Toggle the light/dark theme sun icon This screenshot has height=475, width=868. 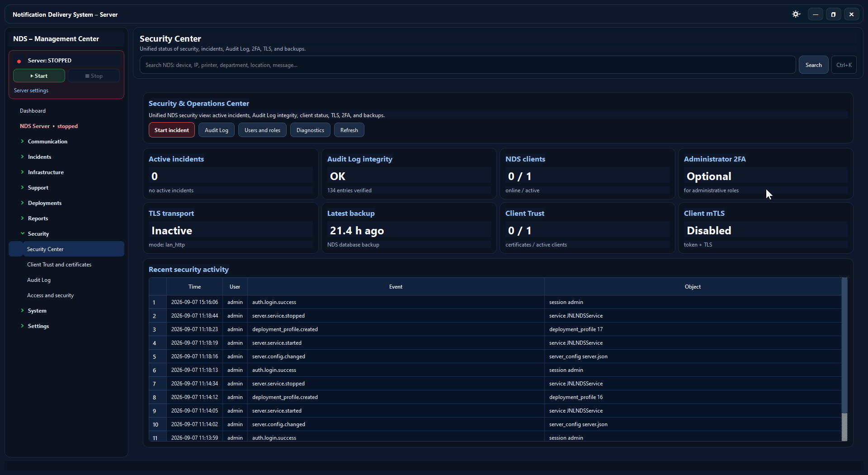(x=796, y=14)
